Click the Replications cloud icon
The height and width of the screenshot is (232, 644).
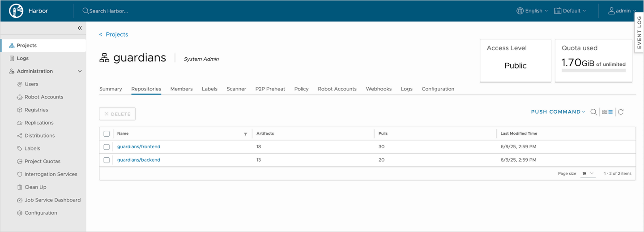pyautogui.click(x=20, y=123)
